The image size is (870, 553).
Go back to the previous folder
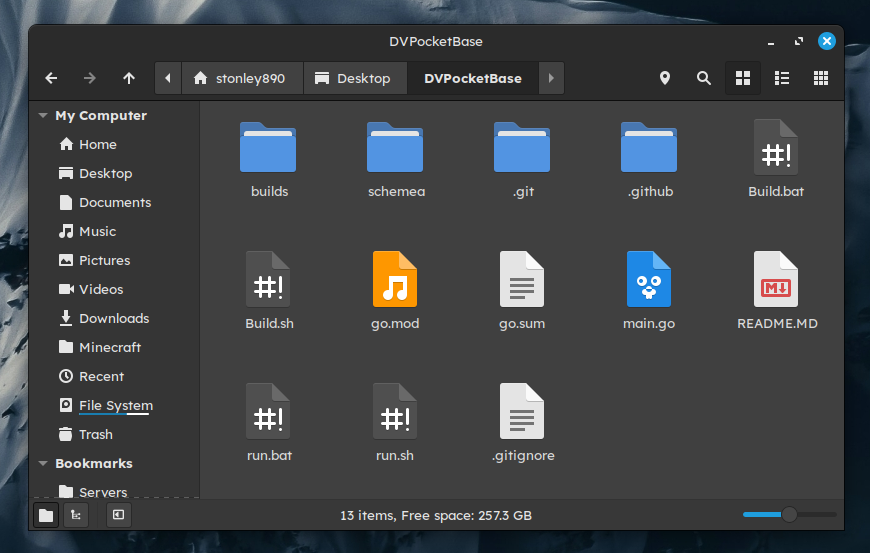pos(51,78)
